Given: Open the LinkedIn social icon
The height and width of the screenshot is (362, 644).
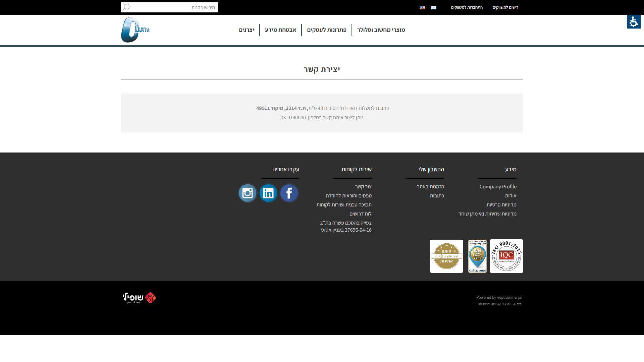Looking at the screenshot, I should point(268,193).
